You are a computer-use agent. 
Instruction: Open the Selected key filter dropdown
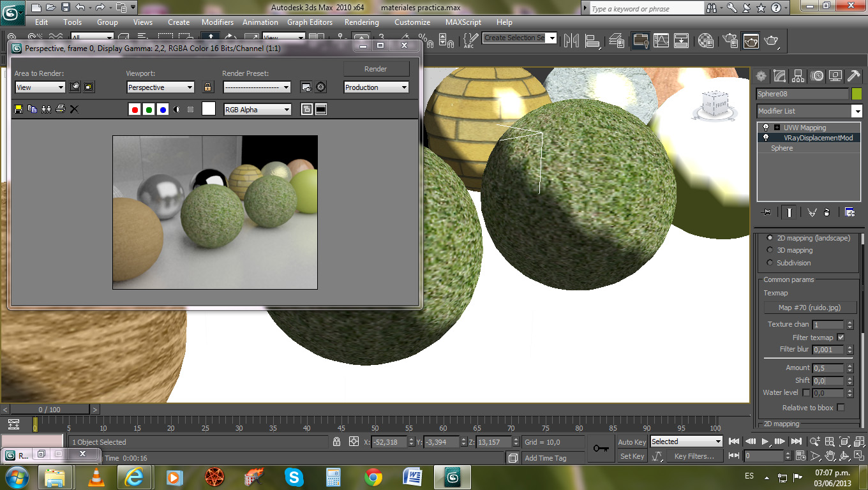tap(686, 442)
